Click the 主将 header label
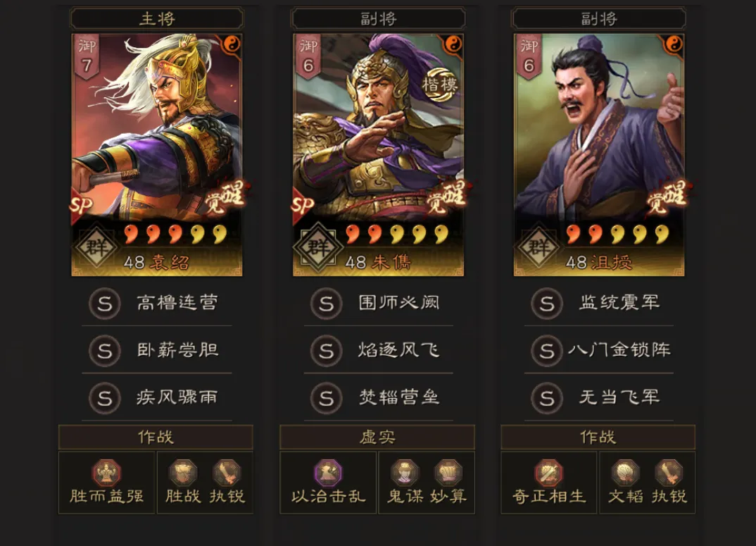 pyautogui.click(x=157, y=19)
